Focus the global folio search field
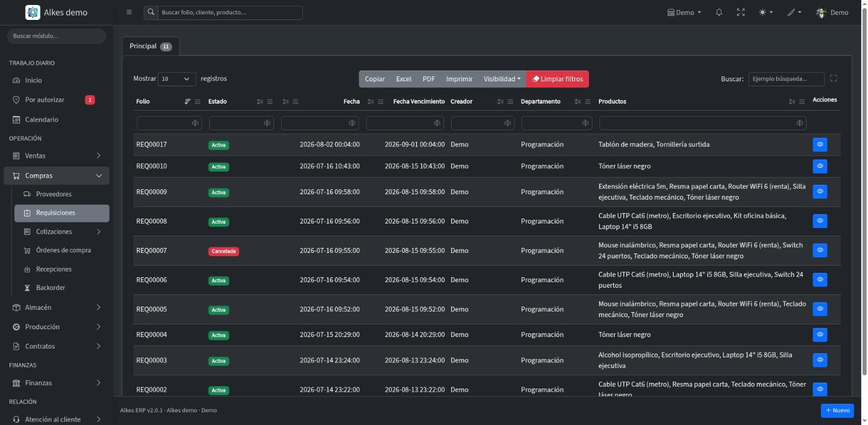 pos(230,12)
